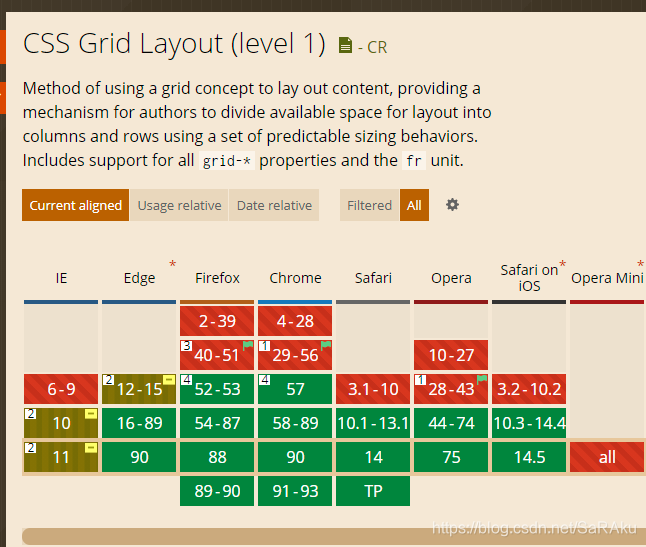Click the CR status link

click(377, 47)
